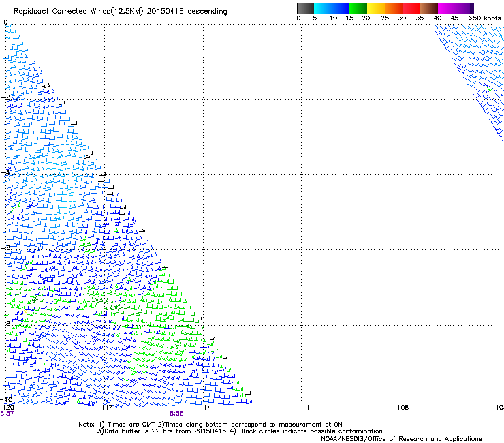Select the orange 25–30 knot legend segment
The width and height of the screenshot is (504, 443).
pyautogui.click(x=394, y=8)
